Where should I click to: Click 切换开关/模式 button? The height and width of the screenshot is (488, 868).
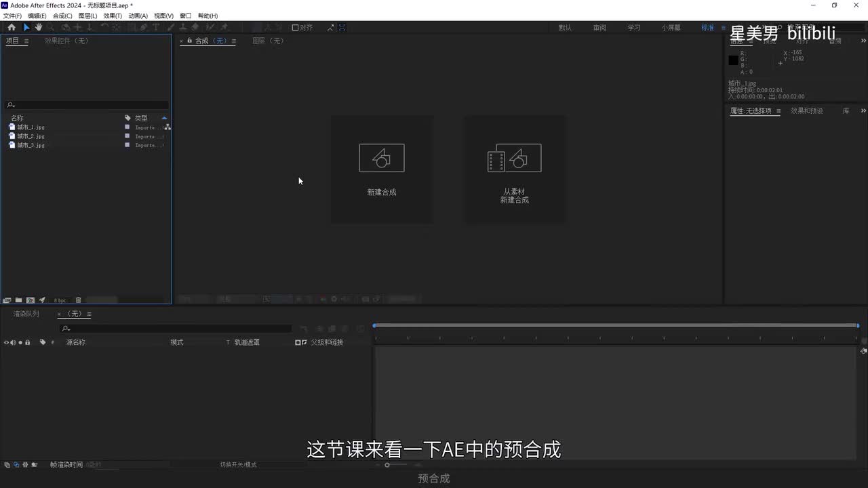(x=238, y=465)
